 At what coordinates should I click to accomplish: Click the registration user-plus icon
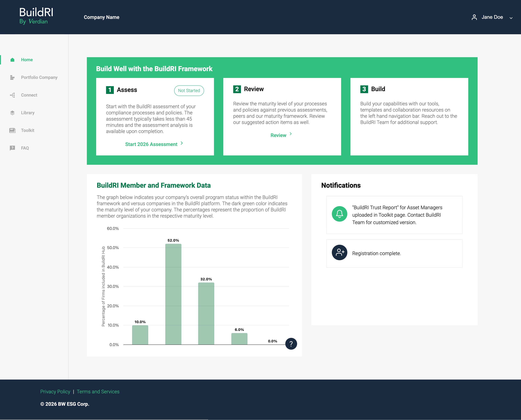coord(339,253)
